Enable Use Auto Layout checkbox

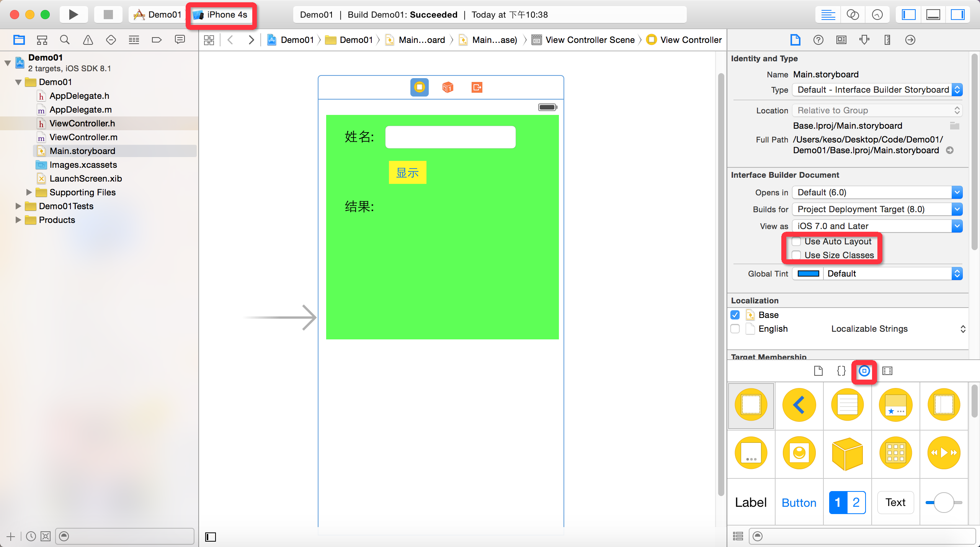796,241
